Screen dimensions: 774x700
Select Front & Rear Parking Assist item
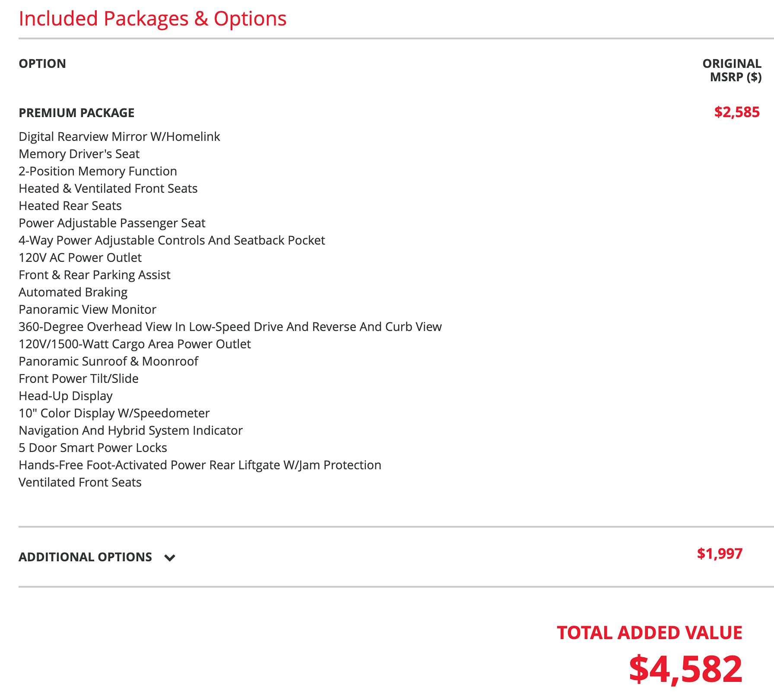[x=95, y=275]
